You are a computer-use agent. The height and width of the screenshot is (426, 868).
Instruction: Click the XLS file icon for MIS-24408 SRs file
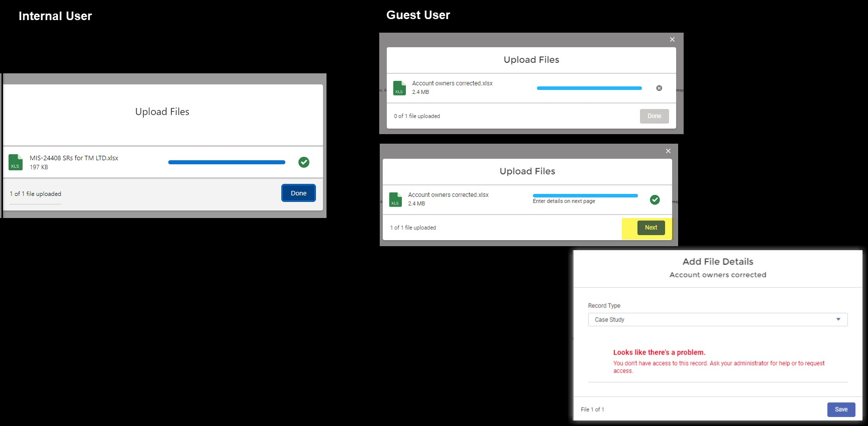point(16,162)
